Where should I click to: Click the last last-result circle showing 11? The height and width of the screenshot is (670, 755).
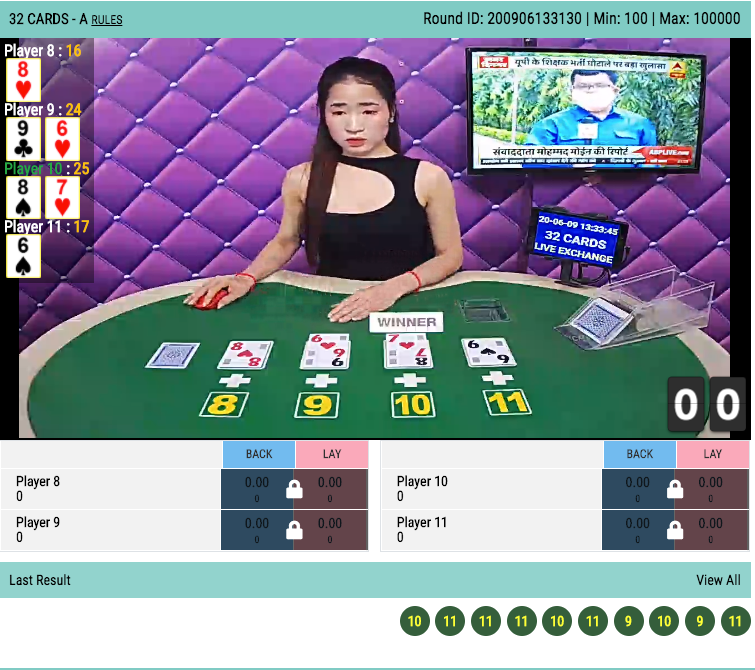pos(735,621)
